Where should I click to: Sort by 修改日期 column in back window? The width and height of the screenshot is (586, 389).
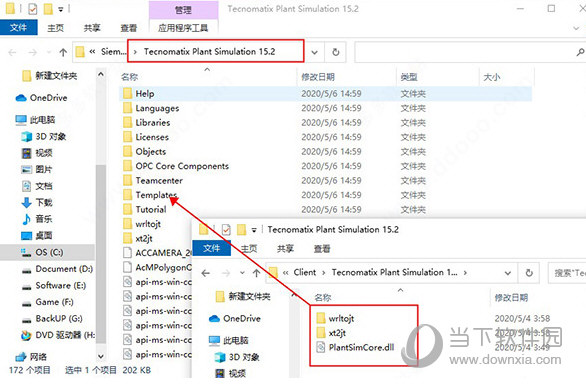(318, 77)
